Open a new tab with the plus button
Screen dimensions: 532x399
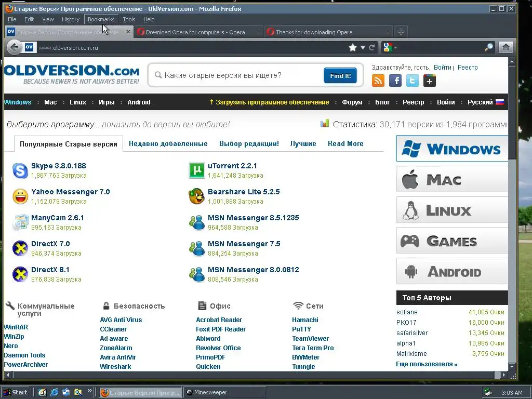coord(401,32)
